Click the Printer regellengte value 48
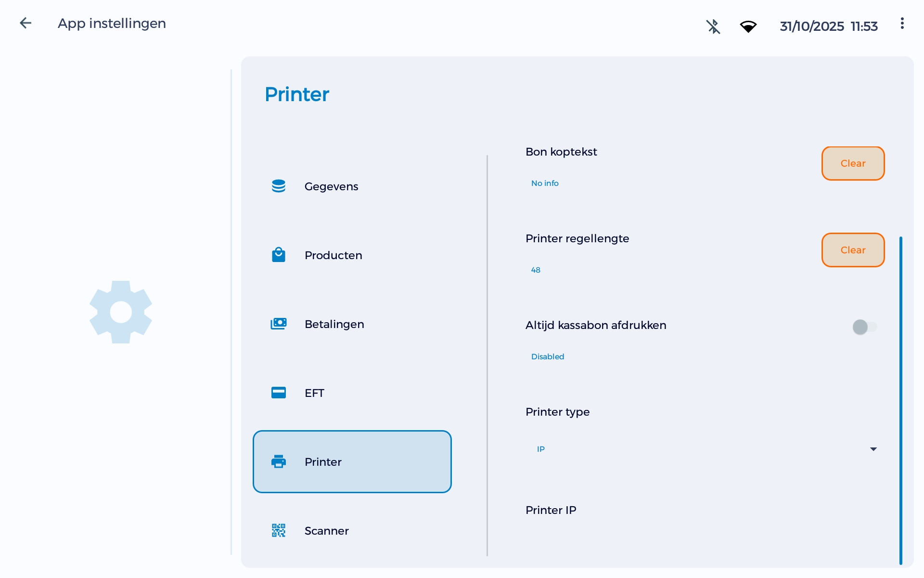924x578 pixels. (x=535, y=270)
